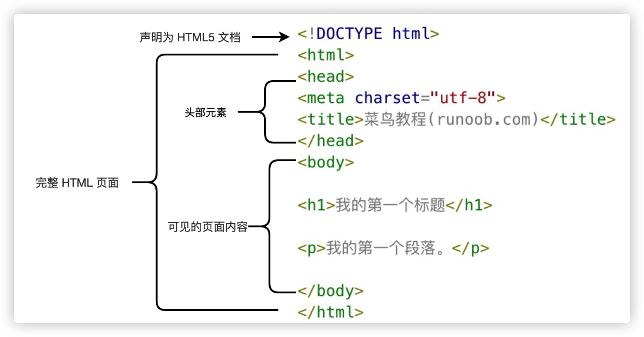Click the "声明为 HTML5 文档" label
The width and height of the screenshot is (644, 337).
[190, 37]
